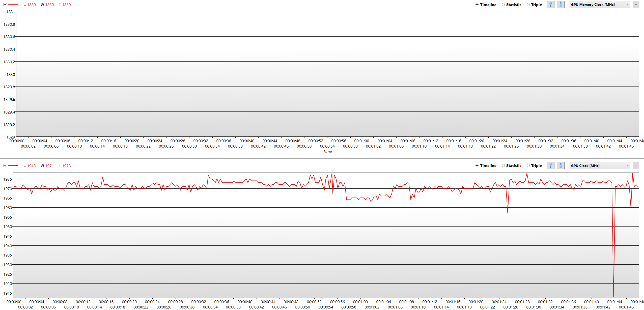The image size is (644, 310).
Task: Click the 00:01:00 tick on GPU Clock time axis
Action: tap(360, 302)
